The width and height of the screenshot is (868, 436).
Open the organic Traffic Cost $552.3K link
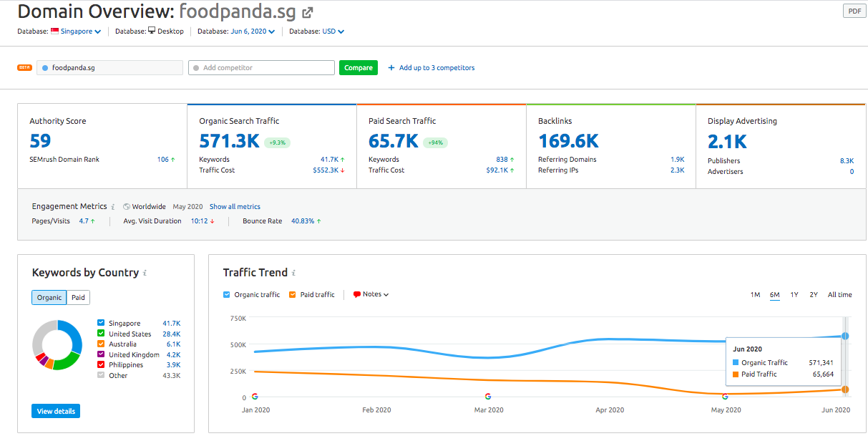tap(326, 170)
